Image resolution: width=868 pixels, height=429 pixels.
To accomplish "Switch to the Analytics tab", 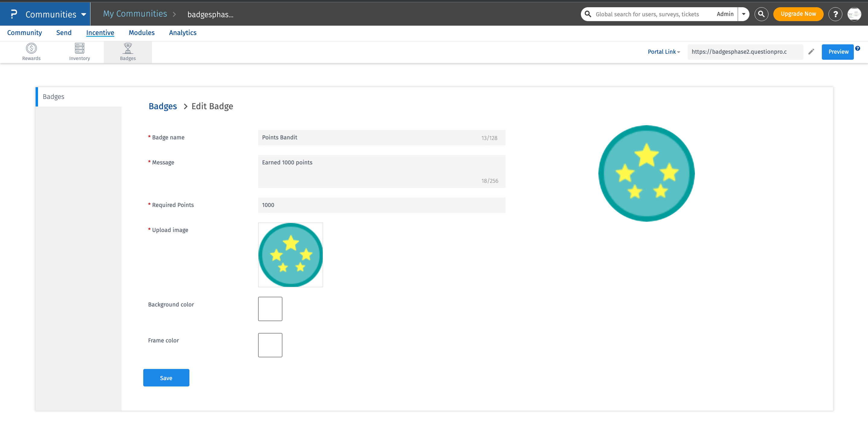I will [x=183, y=33].
